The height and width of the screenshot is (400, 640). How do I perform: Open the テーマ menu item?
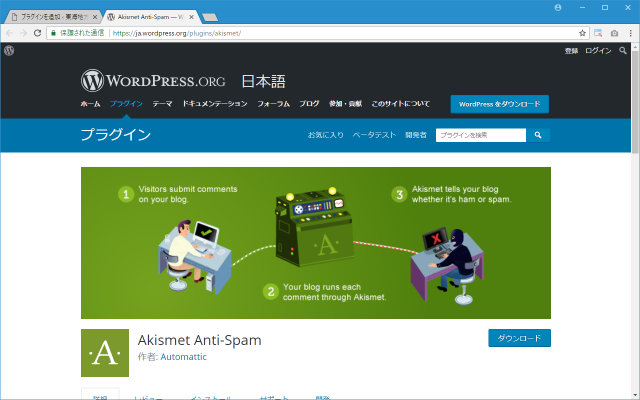pos(162,104)
